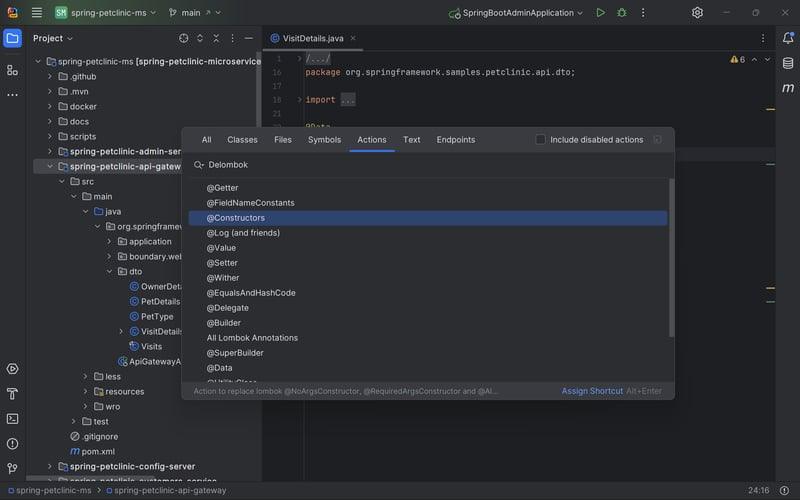Viewport: 800px width, 500px height.
Task: Switch to the Text search tab
Action: coord(412,139)
